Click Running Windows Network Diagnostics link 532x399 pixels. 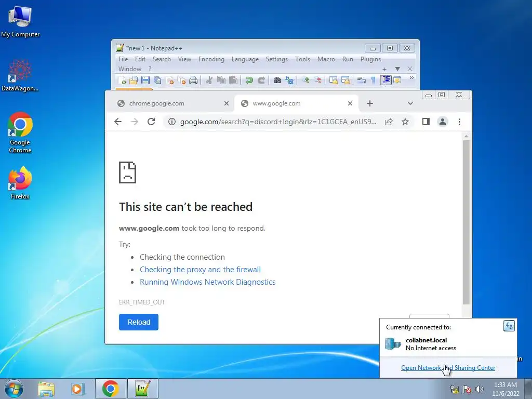click(x=208, y=282)
